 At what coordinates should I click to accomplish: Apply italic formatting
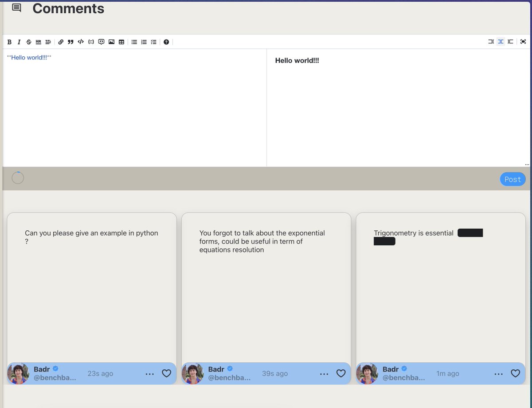click(19, 42)
